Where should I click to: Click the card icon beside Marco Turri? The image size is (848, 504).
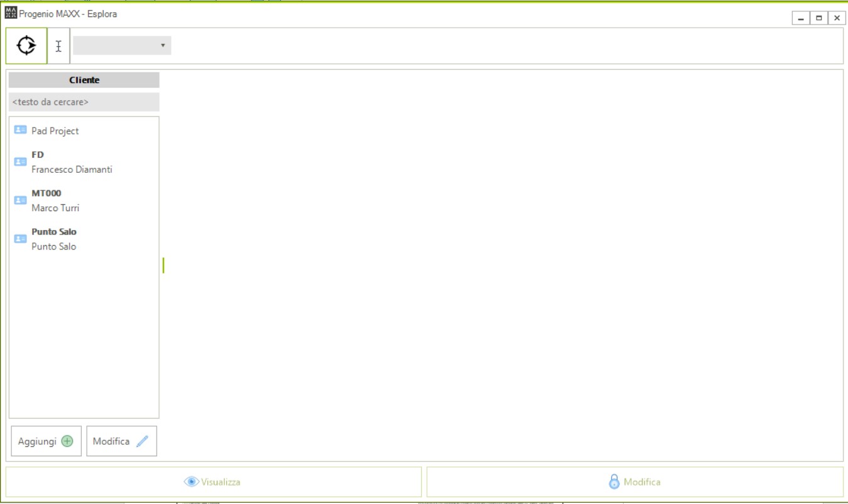20,200
